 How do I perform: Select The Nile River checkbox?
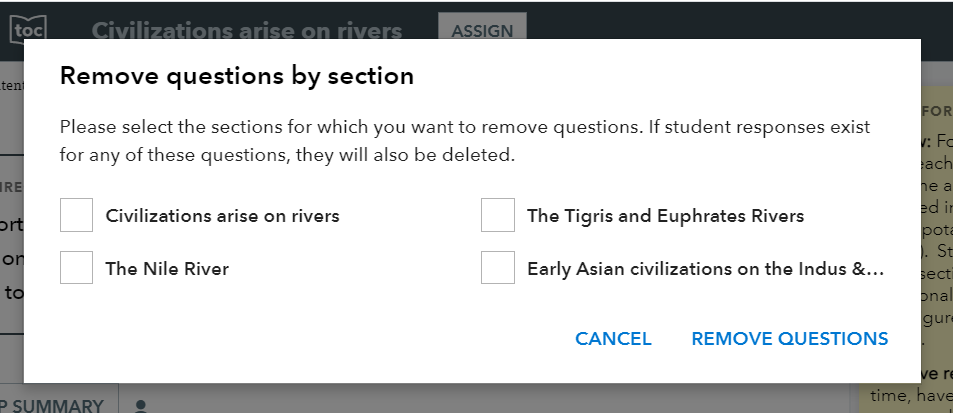(x=77, y=268)
